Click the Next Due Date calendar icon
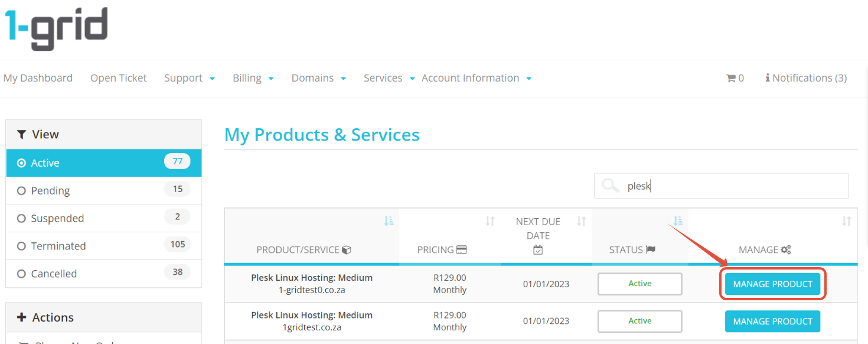868x344 pixels. [538, 250]
